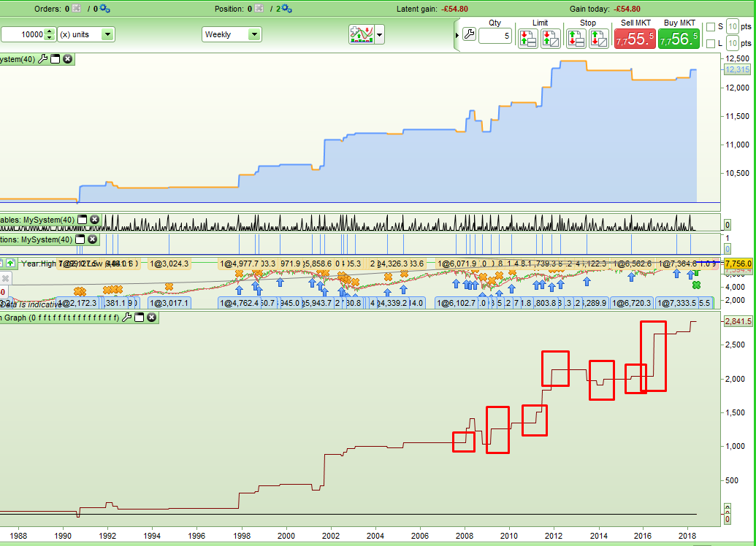
Task: Select the buy limit order icon
Action: [527, 39]
